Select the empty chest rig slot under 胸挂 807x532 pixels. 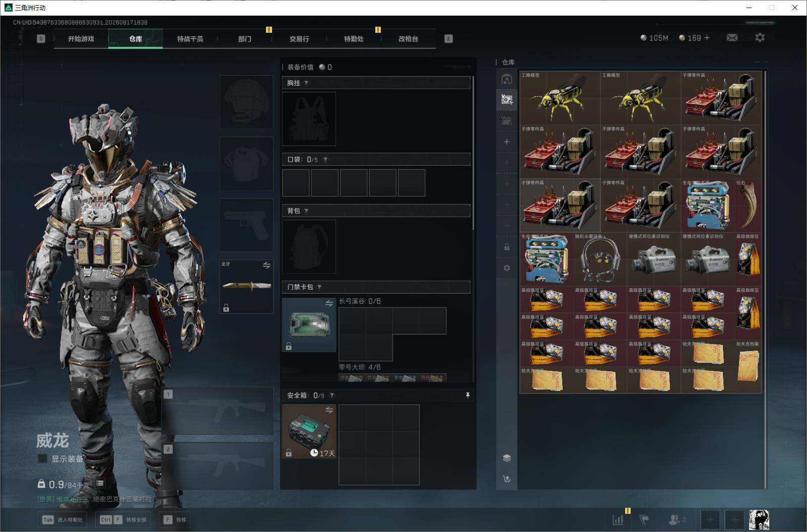click(x=309, y=119)
